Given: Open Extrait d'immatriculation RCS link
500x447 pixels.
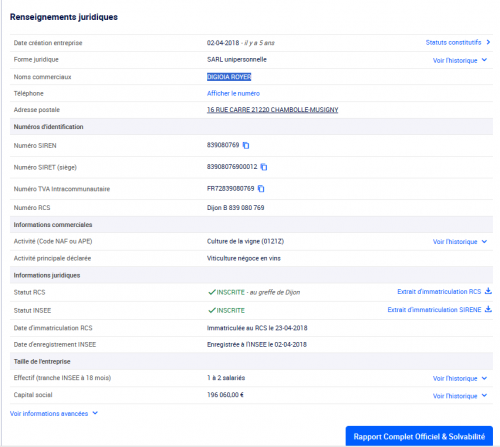Looking at the screenshot, I should pos(439,292).
